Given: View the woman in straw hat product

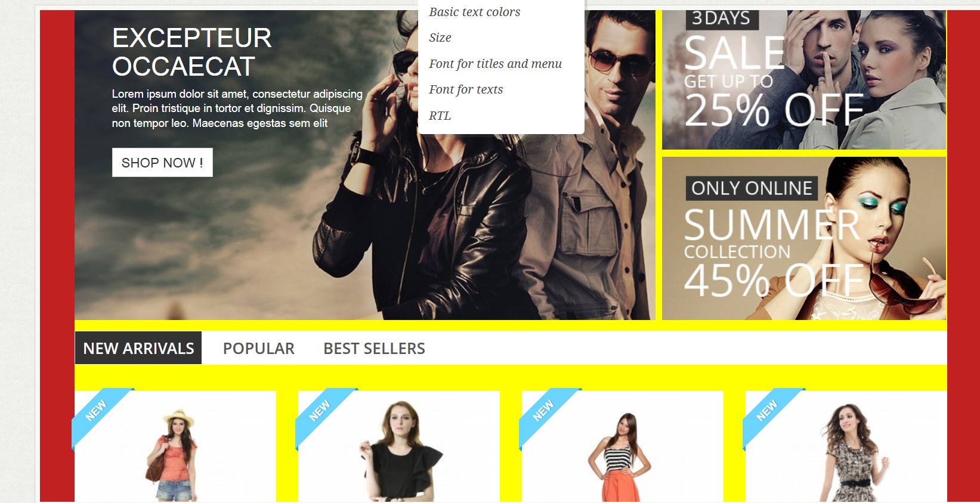Looking at the screenshot, I should [175, 446].
